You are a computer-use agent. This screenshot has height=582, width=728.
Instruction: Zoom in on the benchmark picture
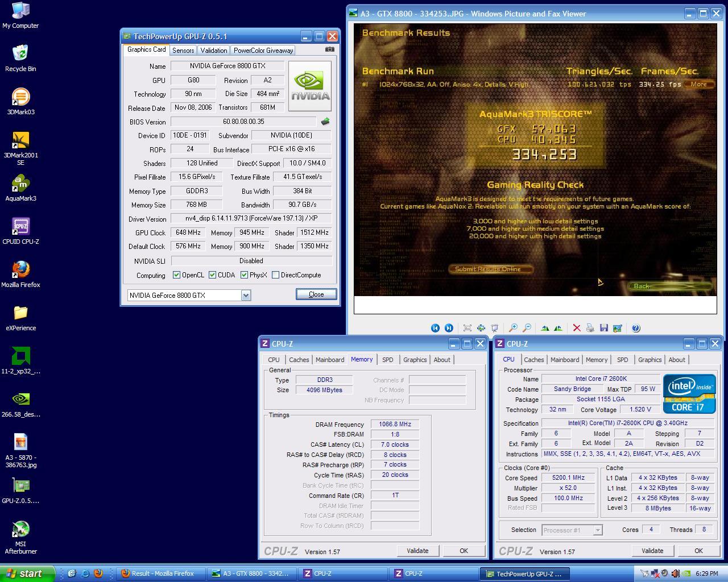point(513,328)
